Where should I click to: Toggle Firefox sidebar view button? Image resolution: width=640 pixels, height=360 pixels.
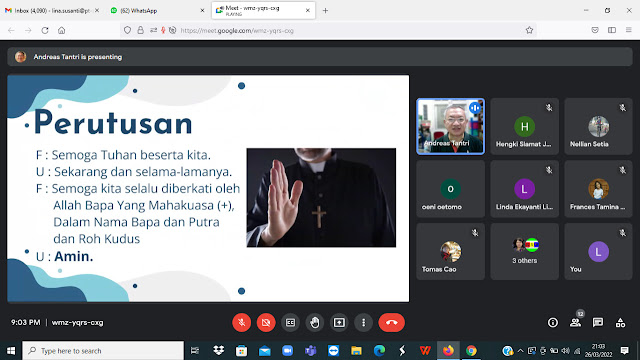(612, 30)
